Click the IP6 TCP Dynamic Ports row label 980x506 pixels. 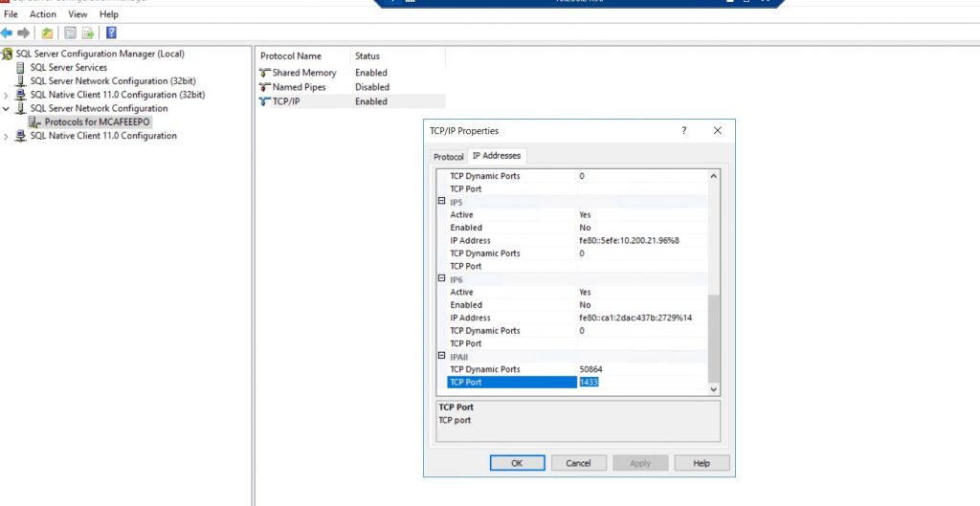[x=485, y=331]
